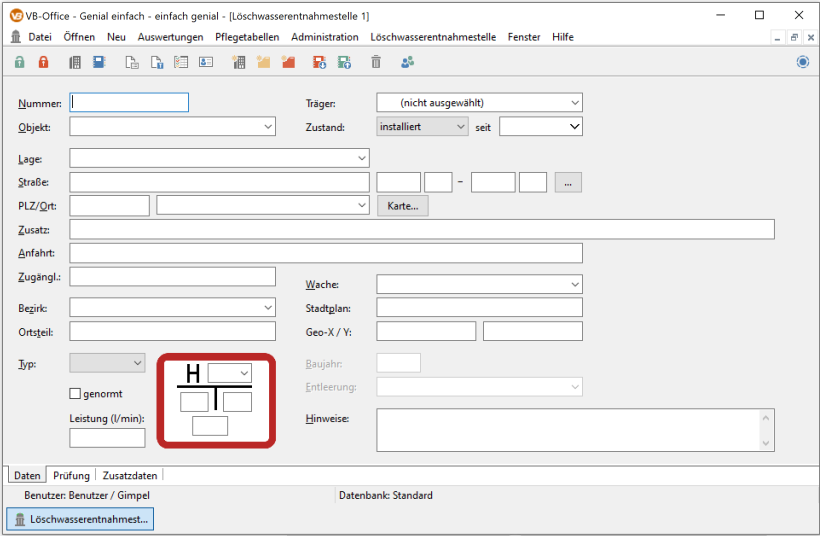Click the checklist toolbar icon
The image size is (820, 536).
(181, 62)
